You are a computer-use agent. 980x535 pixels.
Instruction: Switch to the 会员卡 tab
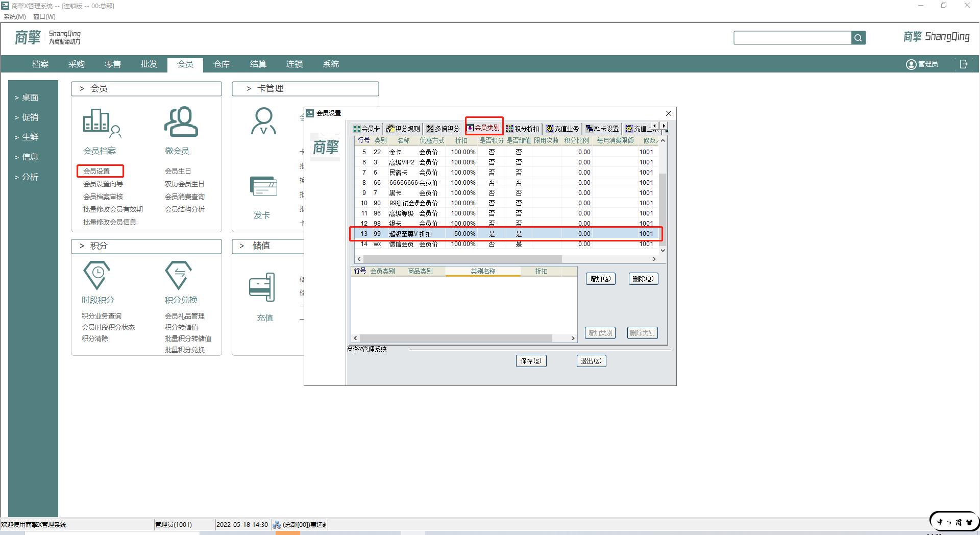click(366, 129)
